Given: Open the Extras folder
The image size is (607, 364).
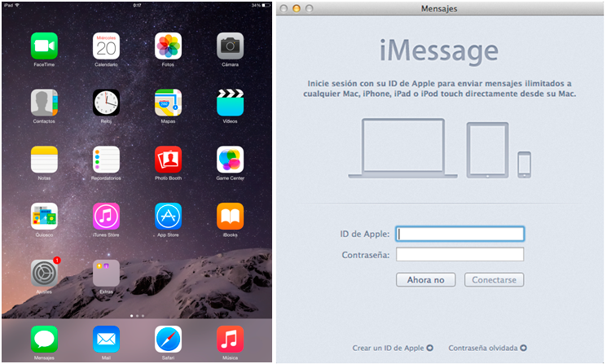Looking at the screenshot, I should pyautogui.click(x=106, y=274).
